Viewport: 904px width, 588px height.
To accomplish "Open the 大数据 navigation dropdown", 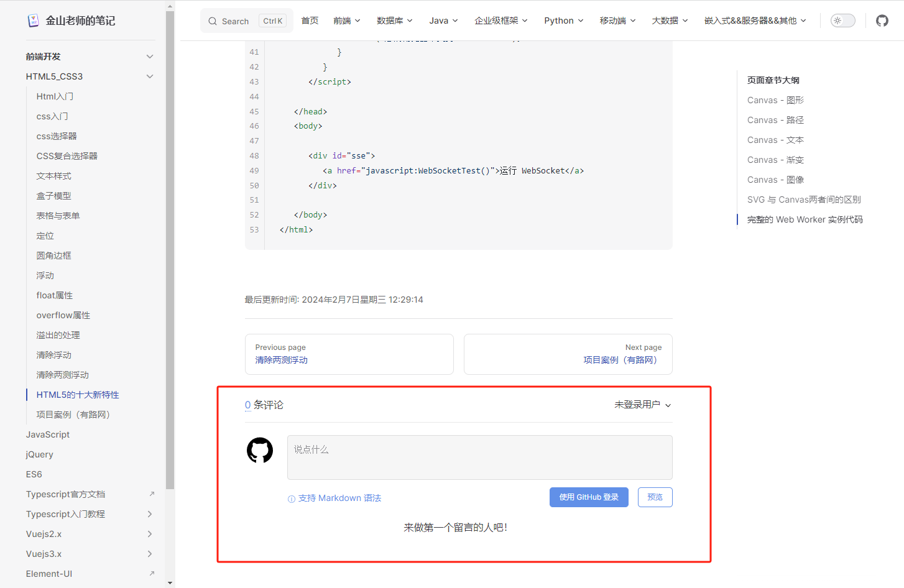I will coord(670,21).
